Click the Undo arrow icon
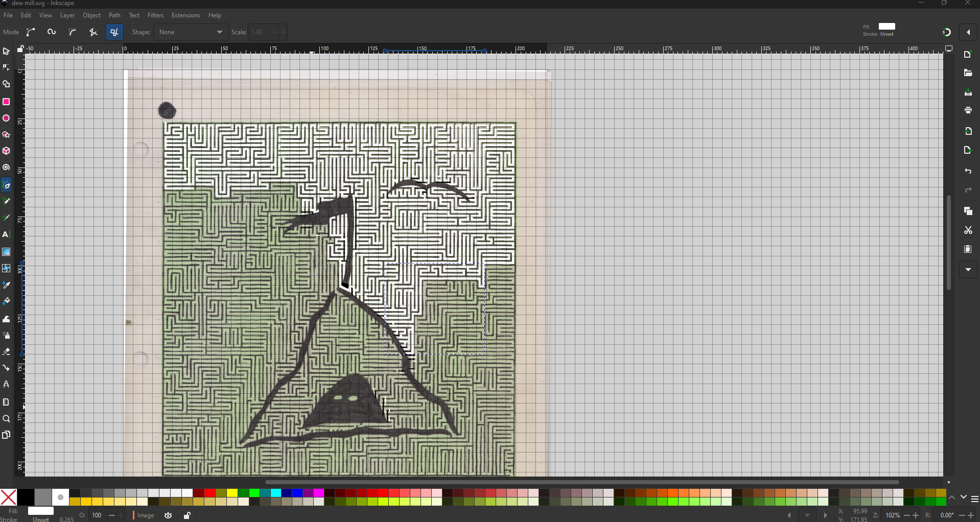 pos(968,171)
